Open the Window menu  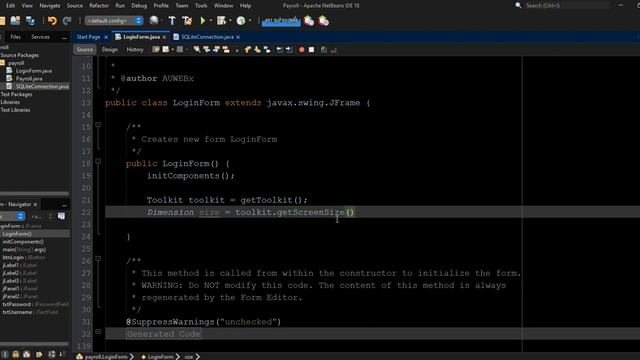[x=223, y=6]
